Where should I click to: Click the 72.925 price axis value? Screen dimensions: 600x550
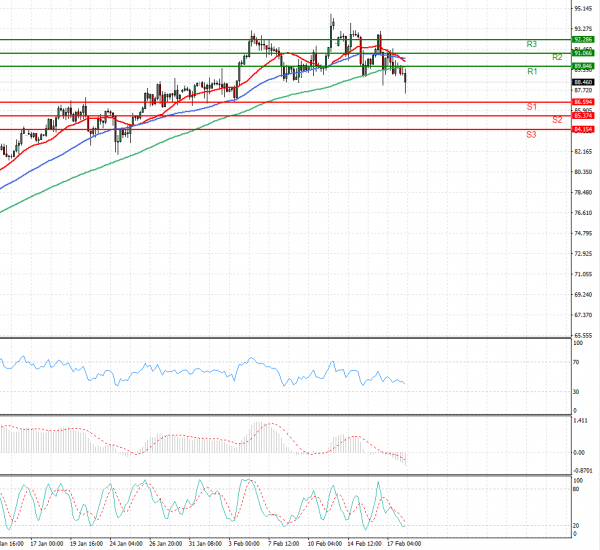click(583, 253)
